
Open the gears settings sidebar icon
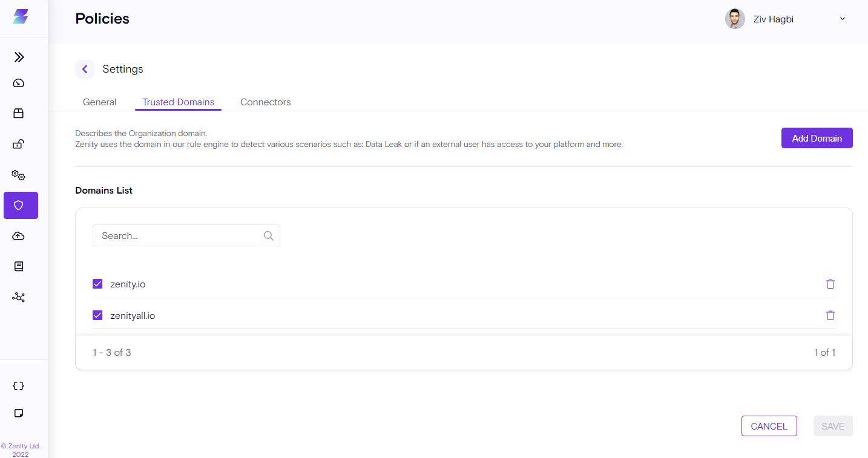[x=19, y=175]
